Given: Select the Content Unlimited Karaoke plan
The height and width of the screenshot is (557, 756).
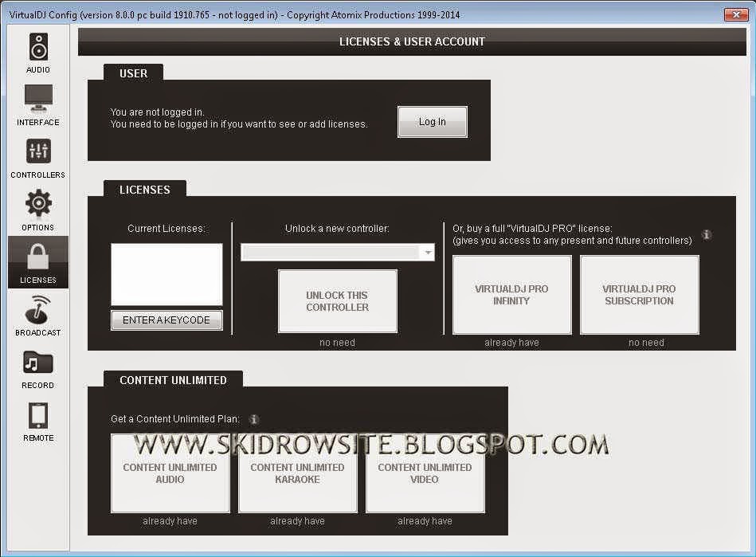Looking at the screenshot, I should pos(297,473).
